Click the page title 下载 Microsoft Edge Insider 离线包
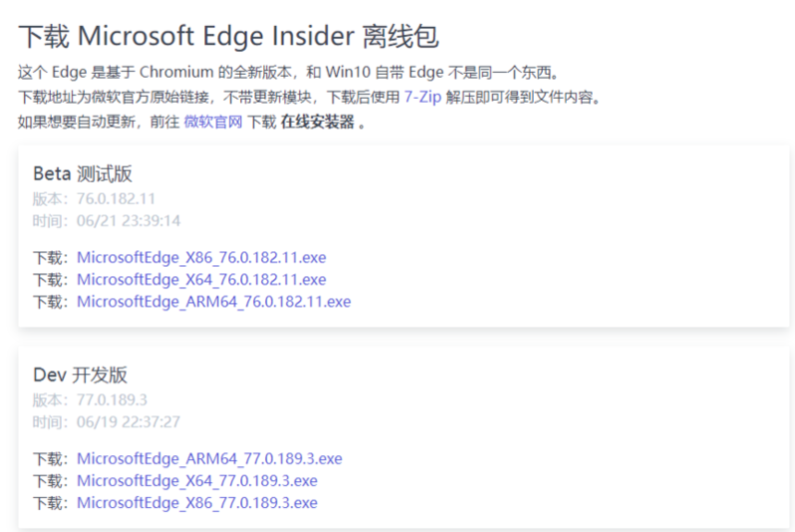795x532 pixels. point(229,36)
